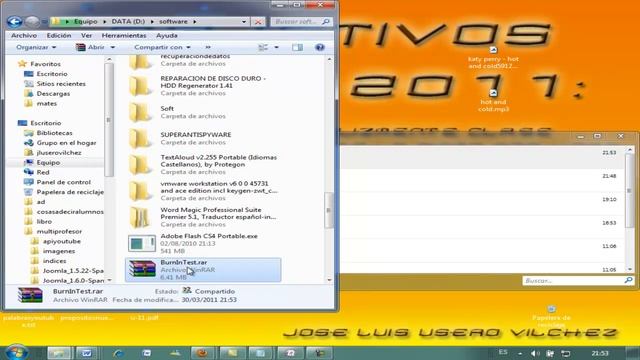
Task: Select the Word Magic Professional Suite folder icon
Action: point(140,217)
